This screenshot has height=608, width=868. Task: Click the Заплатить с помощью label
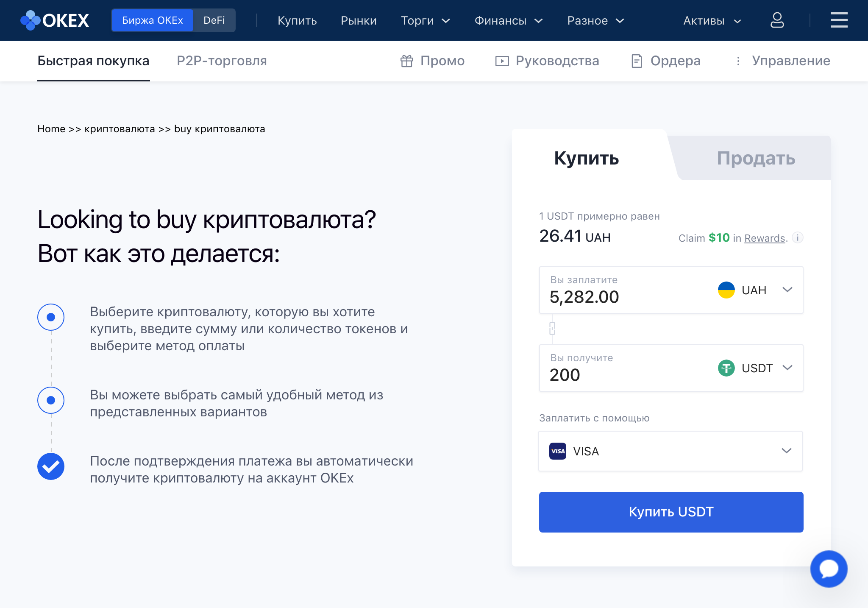pyautogui.click(x=594, y=418)
